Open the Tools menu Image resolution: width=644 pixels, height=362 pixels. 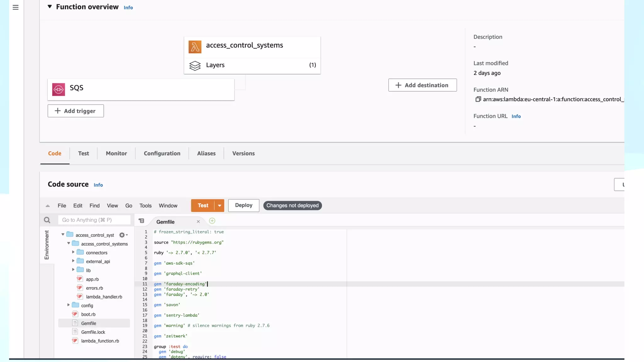click(x=145, y=206)
